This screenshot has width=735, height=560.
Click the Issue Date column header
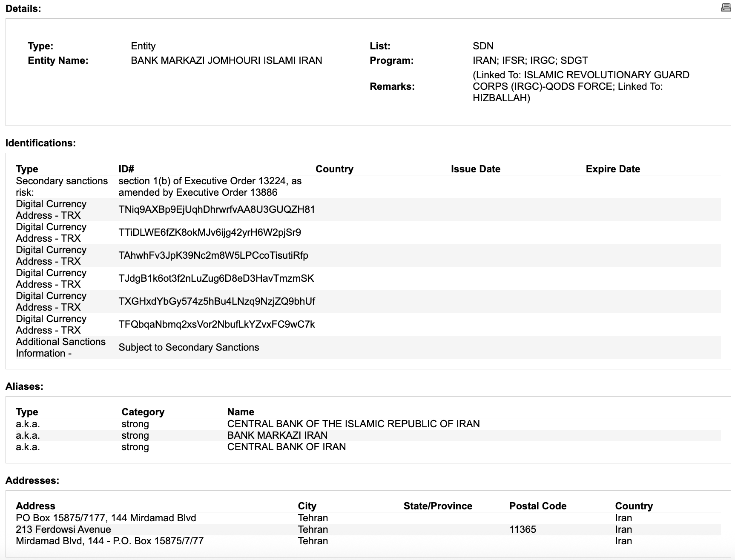[x=476, y=169]
